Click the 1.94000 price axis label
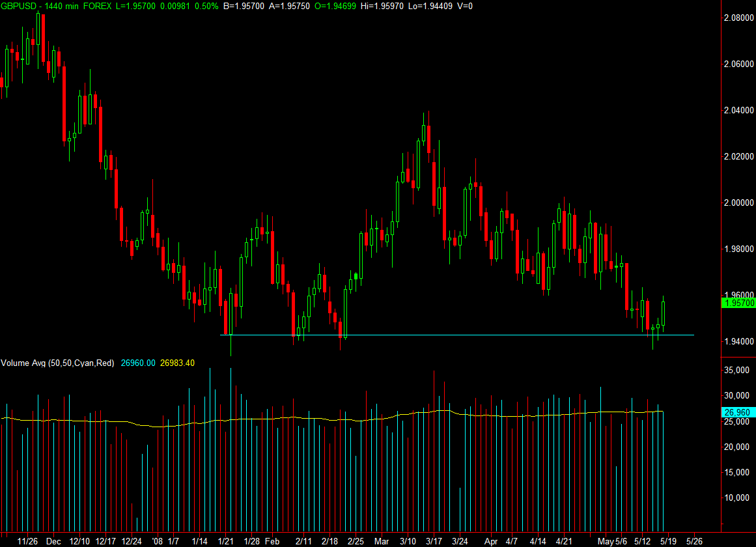756x547 pixels. [x=738, y=341]
